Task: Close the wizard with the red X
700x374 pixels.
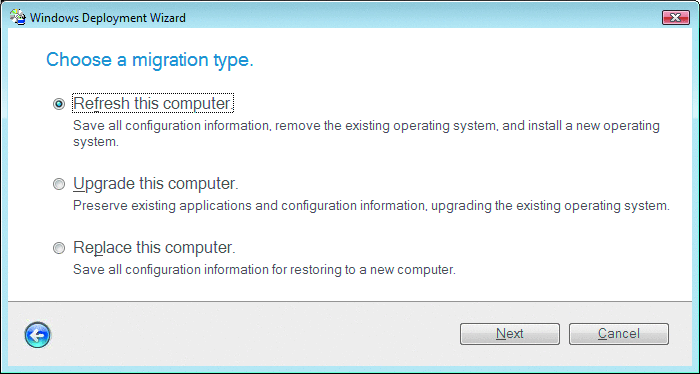Action: [676, 17]
